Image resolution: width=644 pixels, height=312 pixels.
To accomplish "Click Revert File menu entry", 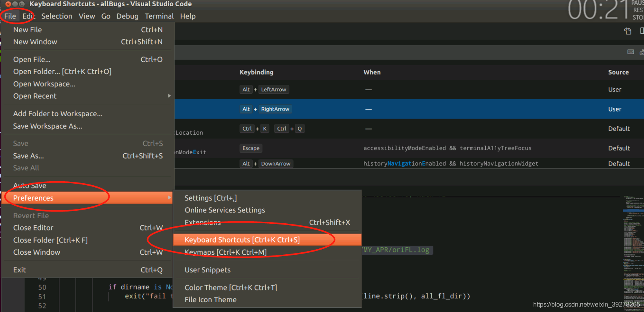I will click(x=88, y=216).
